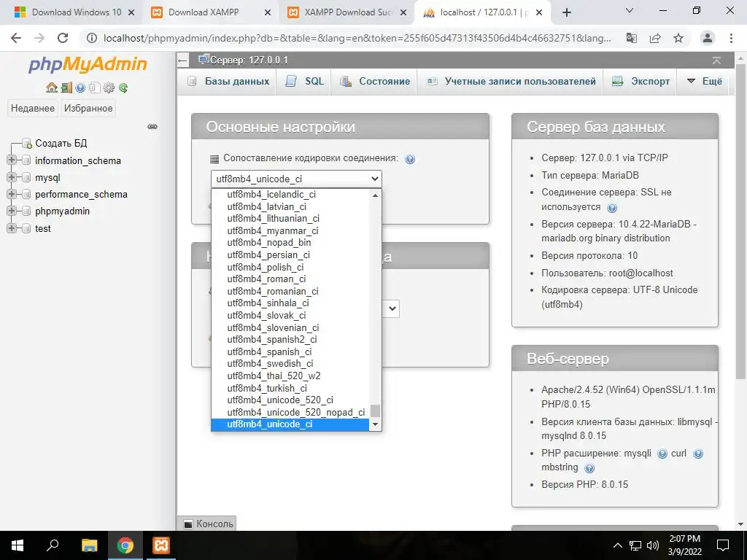
Task: Open the Ещё more tabs dropdown
Action: (705, 82)
